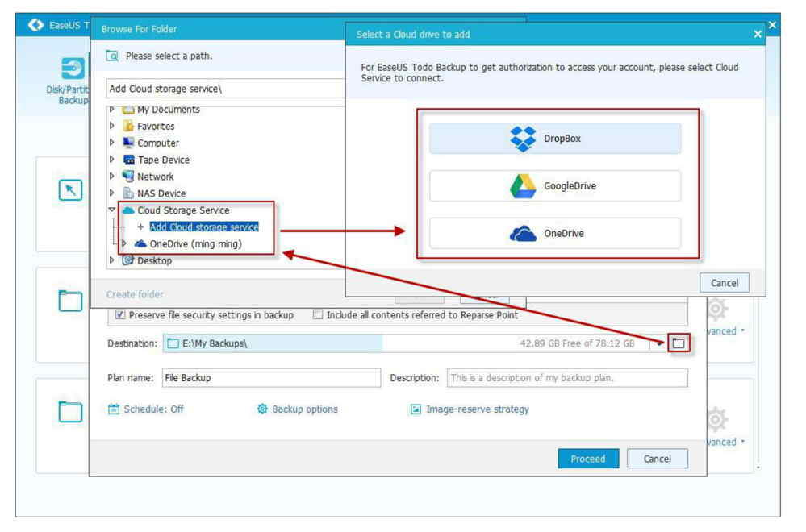
Task: Click the DropBox logo icon
Action: pos(523,139)
